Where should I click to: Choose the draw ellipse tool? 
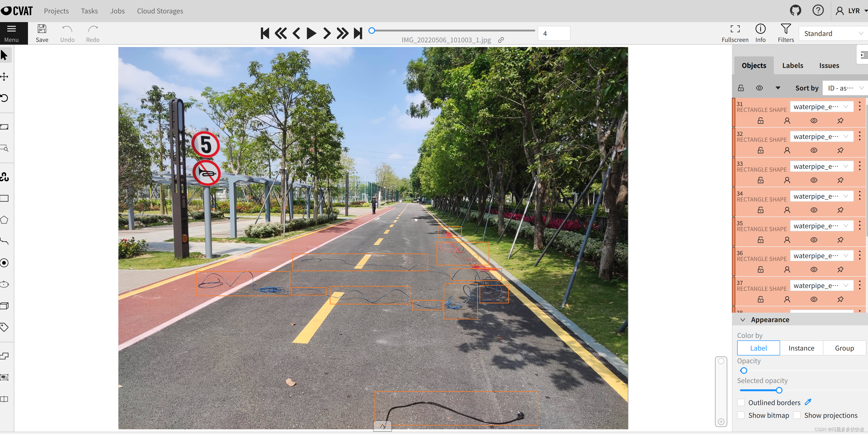4,284
